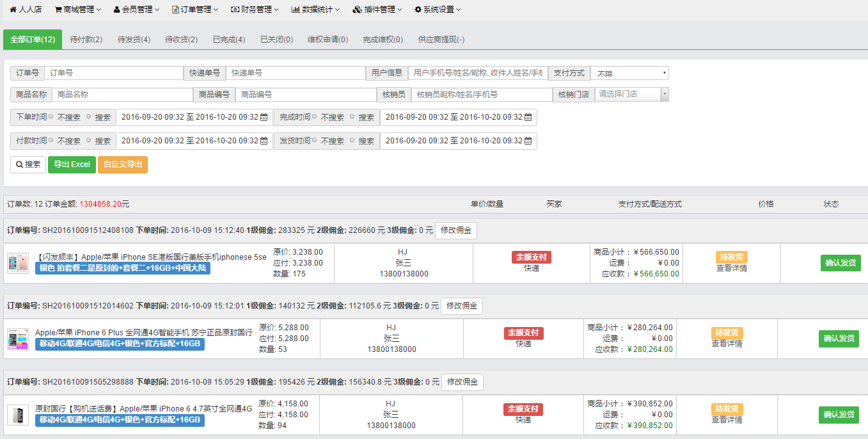Click the red total amount 1304858.20
This screenshot has height=439, width=868.
click(100, 204)
